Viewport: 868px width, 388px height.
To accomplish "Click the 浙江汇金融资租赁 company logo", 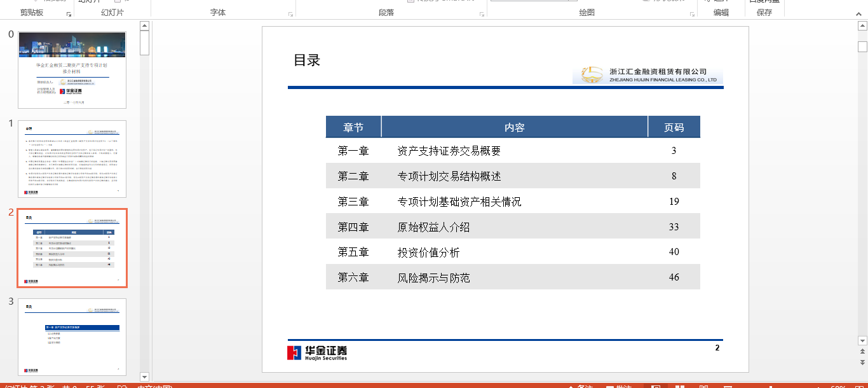I will 647,75.
